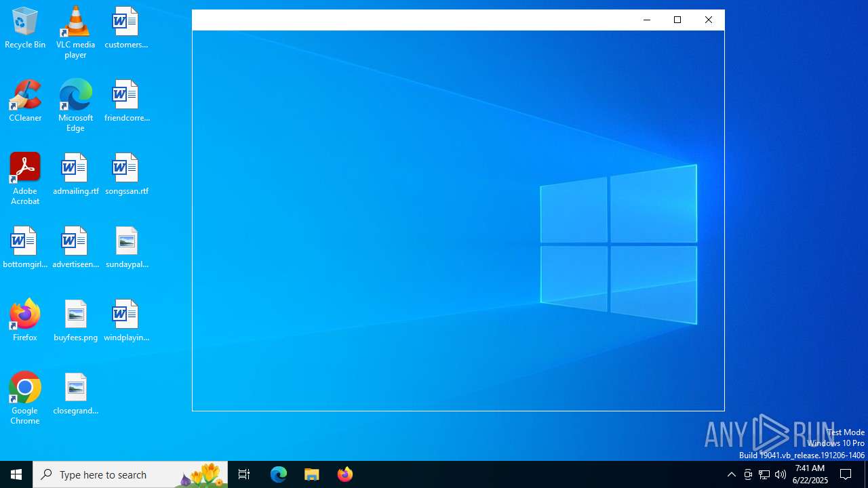Open Task View from the taskbar
The width and height of the screenshot is (868, 488).
[244, 474]
